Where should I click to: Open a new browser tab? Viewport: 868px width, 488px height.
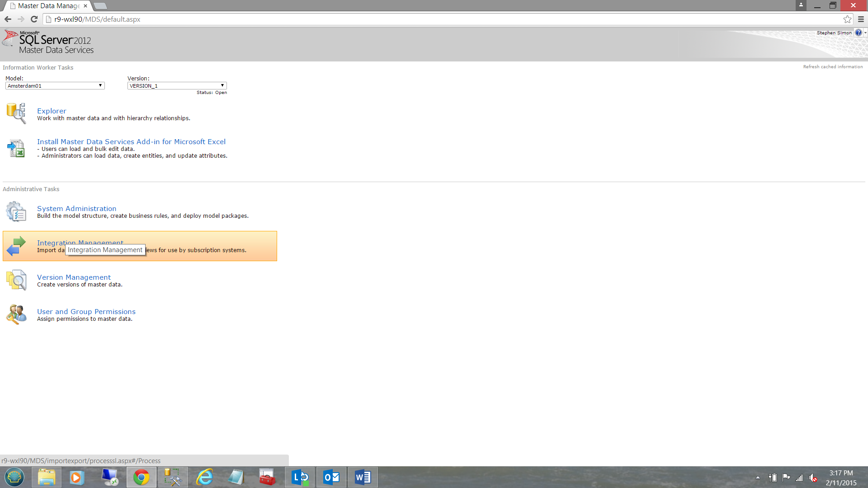tap(100, 6)
